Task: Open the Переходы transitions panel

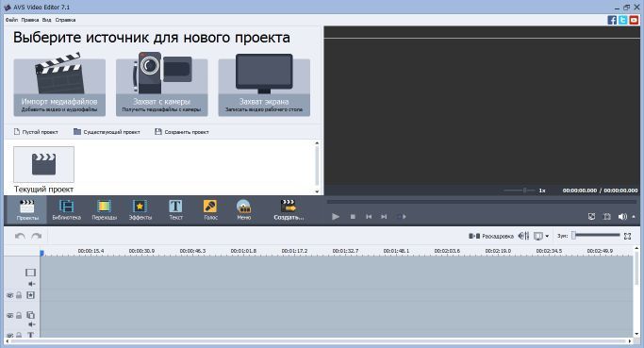Action: pyautogui.click(x=104, y=210)
